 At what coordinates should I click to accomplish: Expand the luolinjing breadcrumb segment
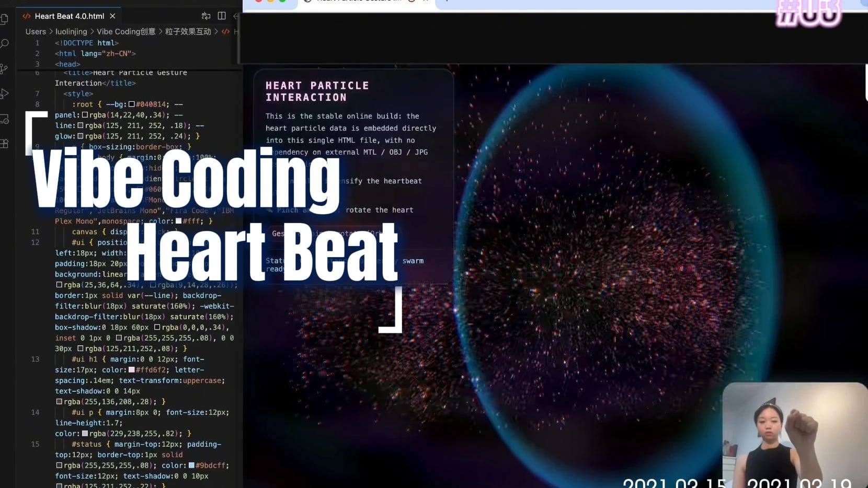tap(71, 32)
